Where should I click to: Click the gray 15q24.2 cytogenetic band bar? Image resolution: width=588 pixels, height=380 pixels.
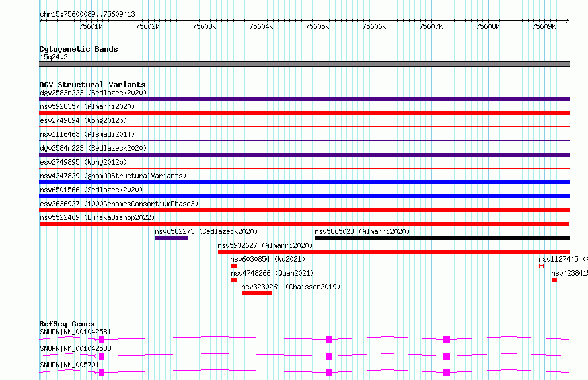(304, 64)
